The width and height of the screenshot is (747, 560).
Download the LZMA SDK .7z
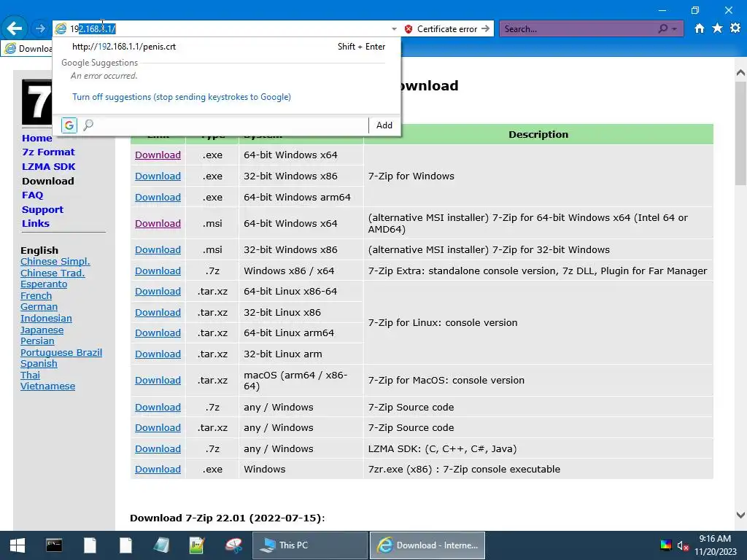pos(158,449)
